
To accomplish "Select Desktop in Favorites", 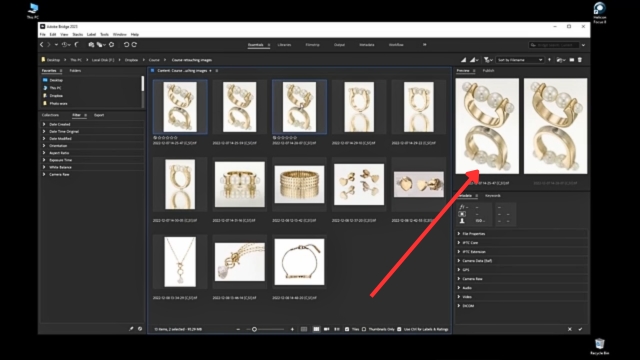I will [x=56, y=80].
